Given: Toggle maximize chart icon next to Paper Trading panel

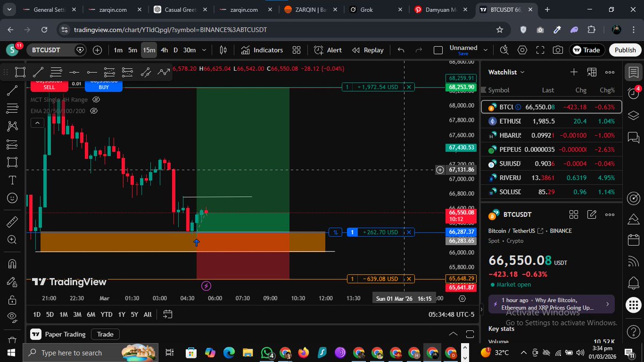Looking at the screenshot, I should coord(469,334).
